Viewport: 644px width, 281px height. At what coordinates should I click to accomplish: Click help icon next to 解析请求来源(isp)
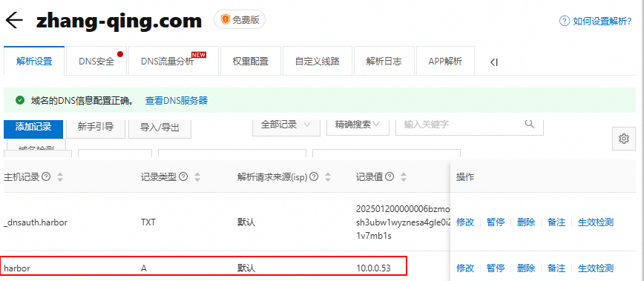click(x=314, y=176)
